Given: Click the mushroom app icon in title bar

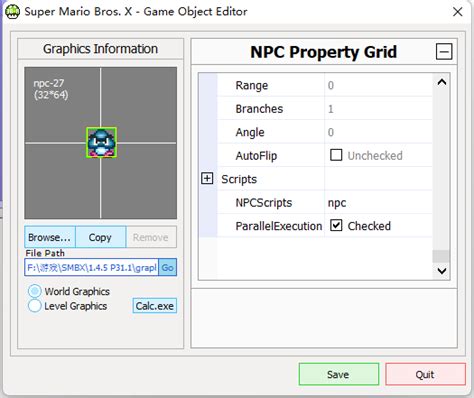Looking at the screenshot, I should coord(12,12).
